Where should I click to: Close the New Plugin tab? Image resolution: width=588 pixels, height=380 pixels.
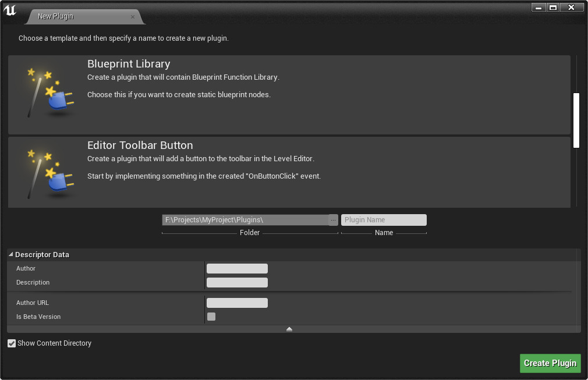(132, 17)
